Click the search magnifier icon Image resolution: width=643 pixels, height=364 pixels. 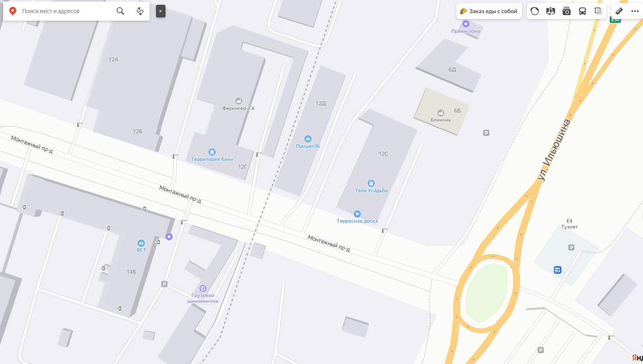click(120, 11)
